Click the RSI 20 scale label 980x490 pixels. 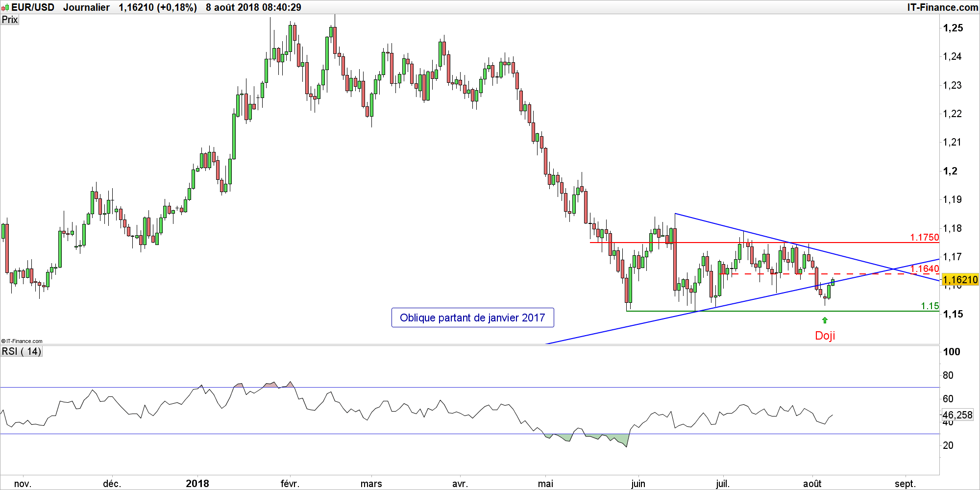[948, 445]
